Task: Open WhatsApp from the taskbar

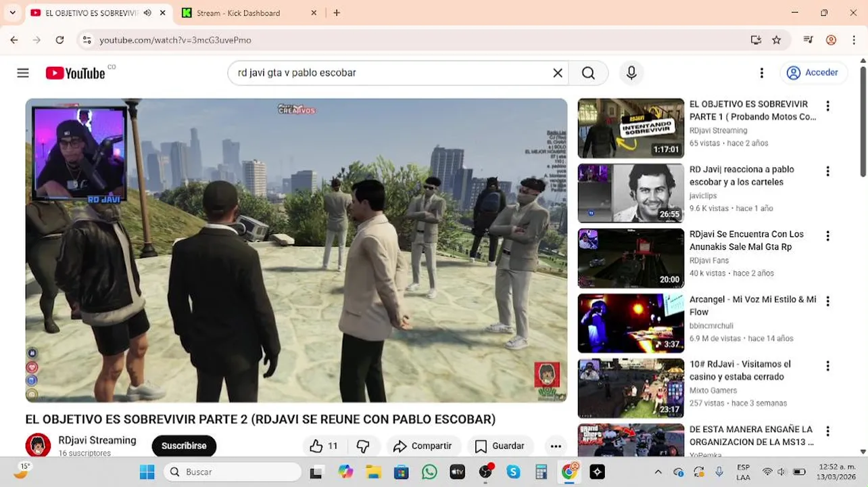Action: [429, 471]
